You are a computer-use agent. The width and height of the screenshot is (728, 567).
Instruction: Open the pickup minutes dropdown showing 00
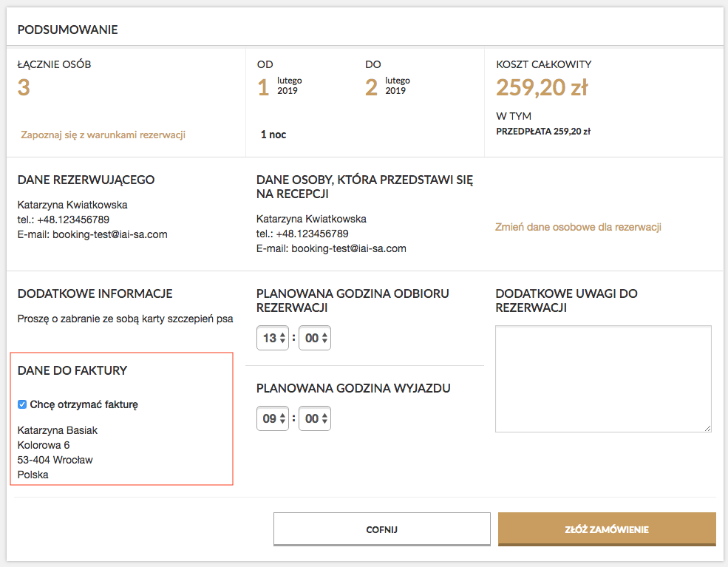point(315,338)
